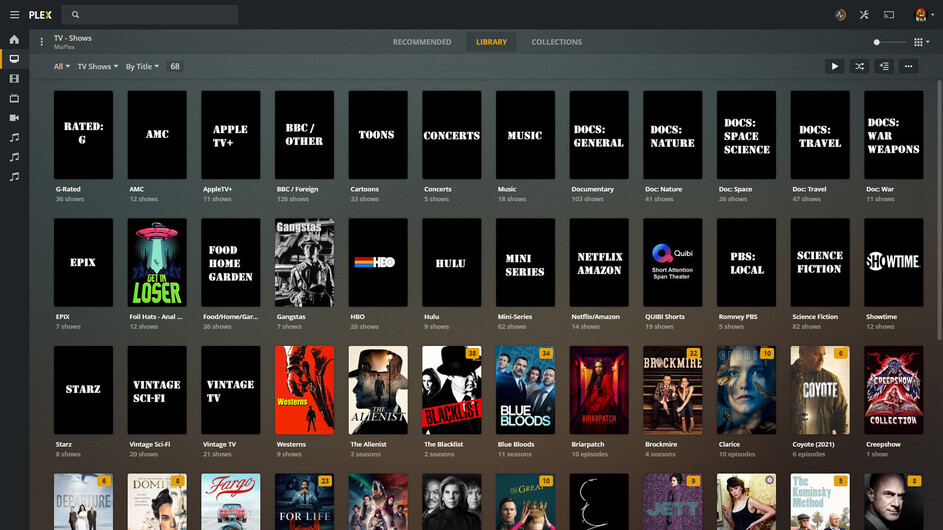The width and height of the screenshot is (943, 530).
Task: Click the Westerns title link
Action: (291, 444)
